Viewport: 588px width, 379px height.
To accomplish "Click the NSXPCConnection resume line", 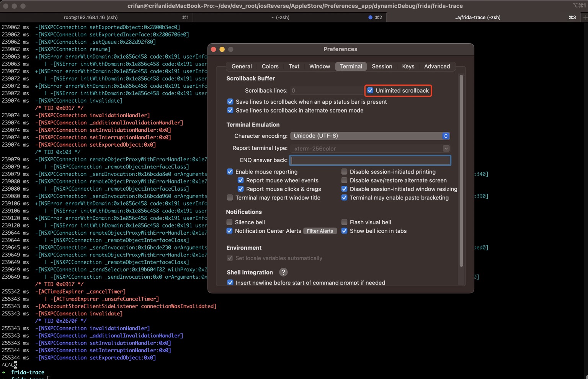I will (73, 49).
